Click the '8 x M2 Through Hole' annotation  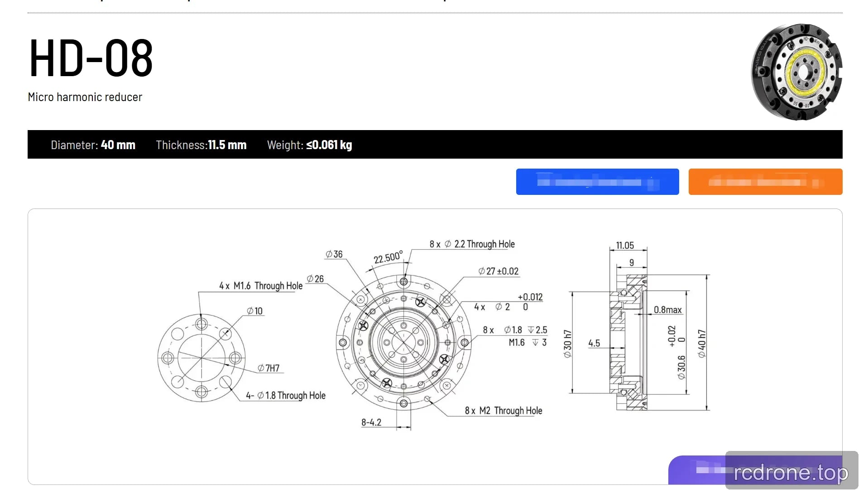click(x=504, y=411)
